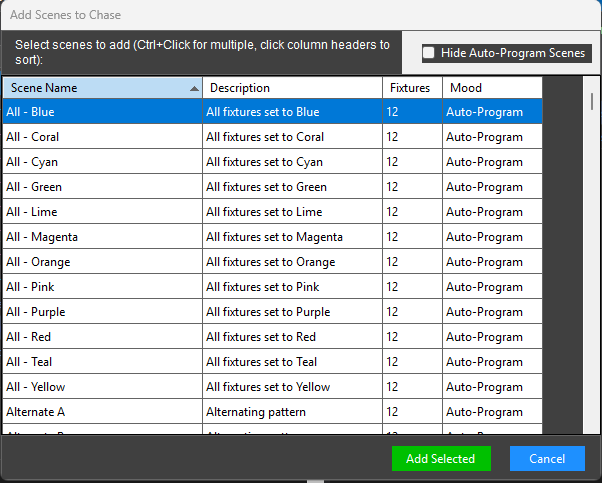Screen dimensions: 602x483
Task: Cancel the Add Scenes dialog
Action: (x=547, y=458)
